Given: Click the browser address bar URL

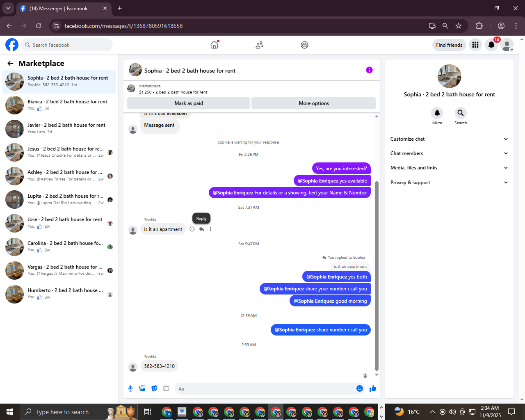Looking at the screenshot, I should point(123,26).
